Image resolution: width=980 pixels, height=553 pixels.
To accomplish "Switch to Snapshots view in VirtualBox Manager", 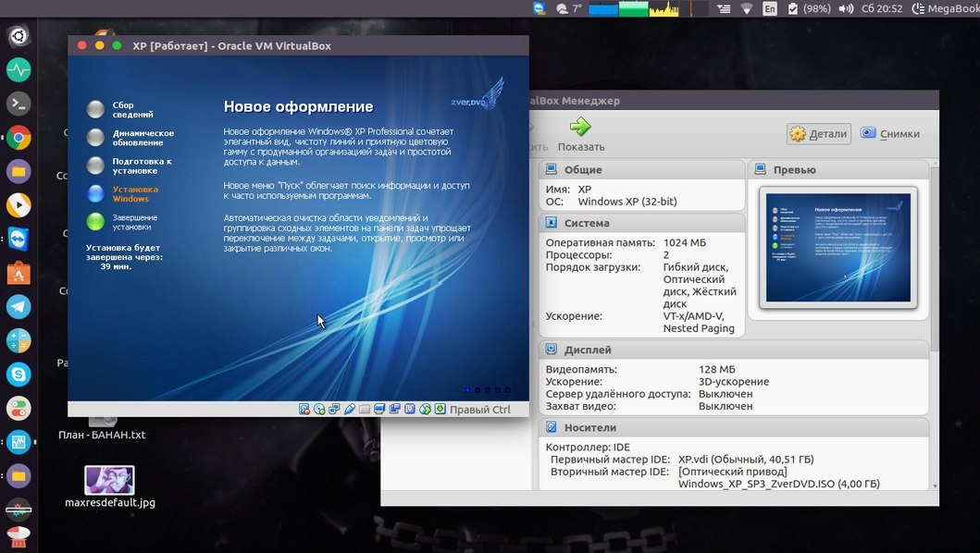I will [890, 134].
